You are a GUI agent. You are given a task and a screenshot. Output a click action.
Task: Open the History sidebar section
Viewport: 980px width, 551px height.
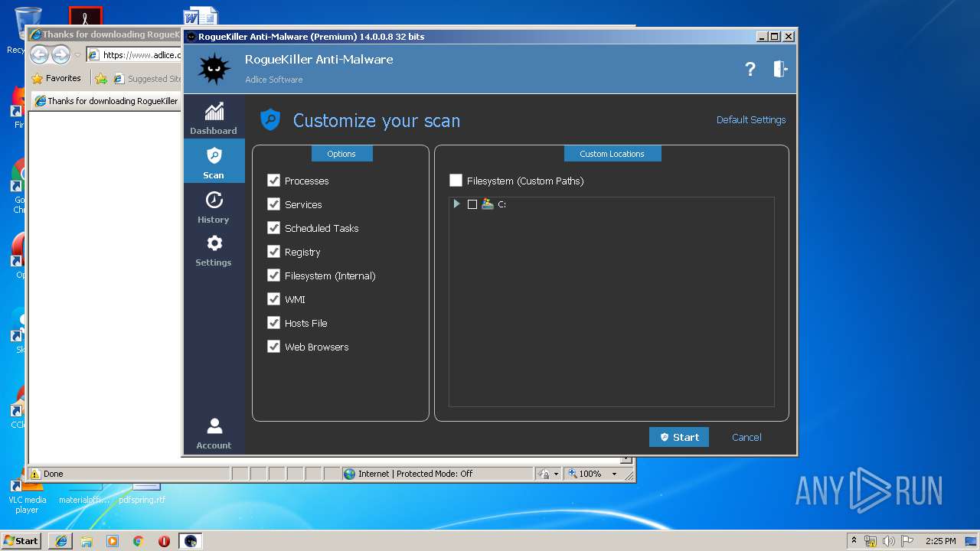coord(214,207)
